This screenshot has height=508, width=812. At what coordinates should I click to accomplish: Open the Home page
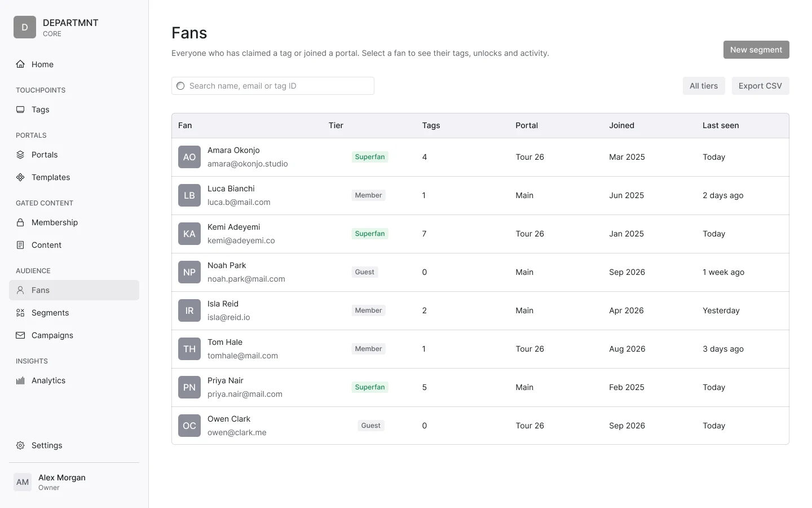click(x=74, y=64)
